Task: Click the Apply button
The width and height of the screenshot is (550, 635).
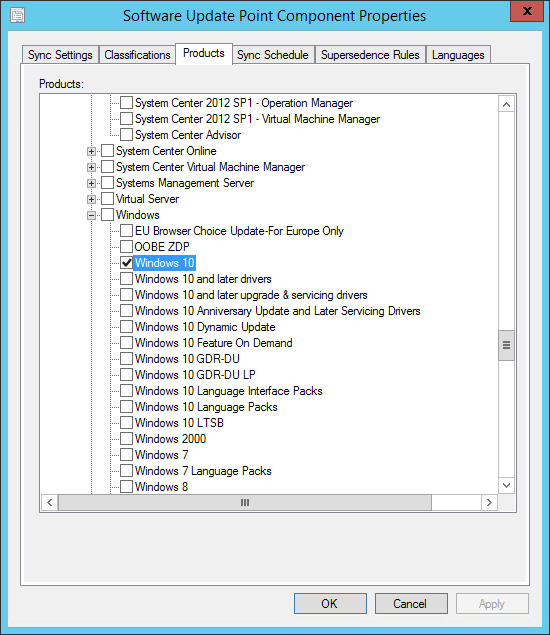Action: [x=492, y=604]
